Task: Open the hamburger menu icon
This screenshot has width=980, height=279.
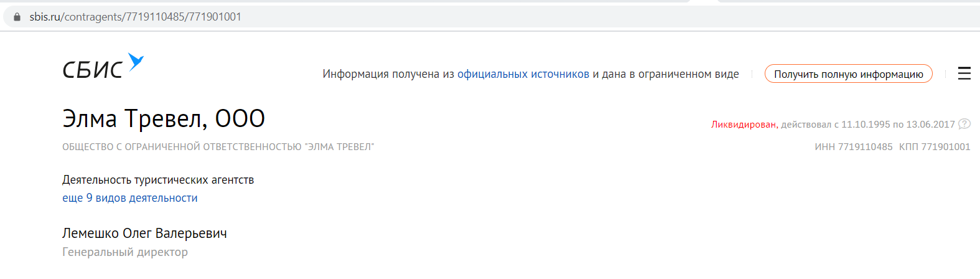Action: point(964,73)
